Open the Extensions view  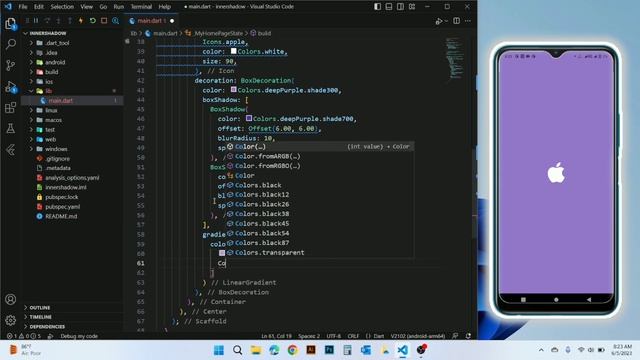point(11,108)
